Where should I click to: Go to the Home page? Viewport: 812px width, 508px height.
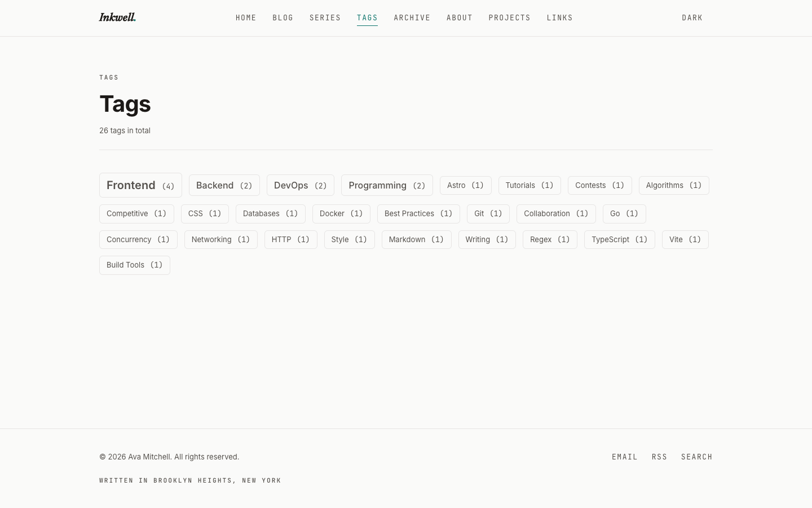point(246,18)
